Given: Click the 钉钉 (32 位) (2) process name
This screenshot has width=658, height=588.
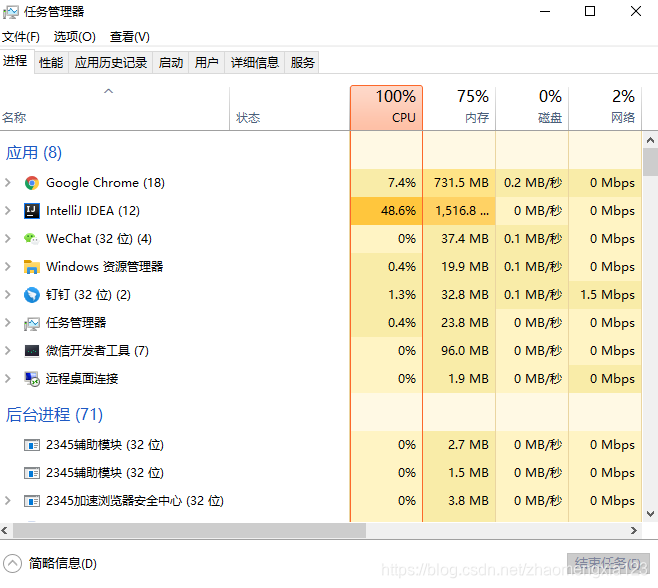Looking at the screenshot, I should 88,295.
